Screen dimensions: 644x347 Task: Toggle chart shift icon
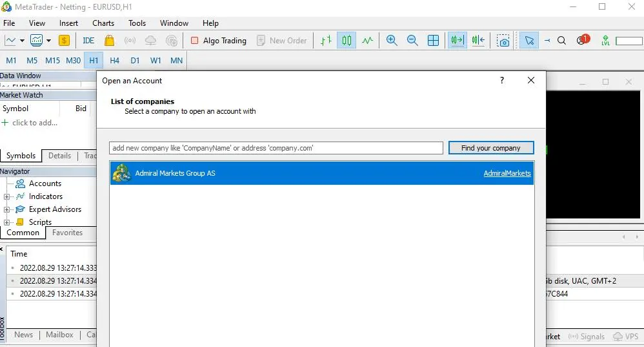pyautogui.click(x=478, y=40)
